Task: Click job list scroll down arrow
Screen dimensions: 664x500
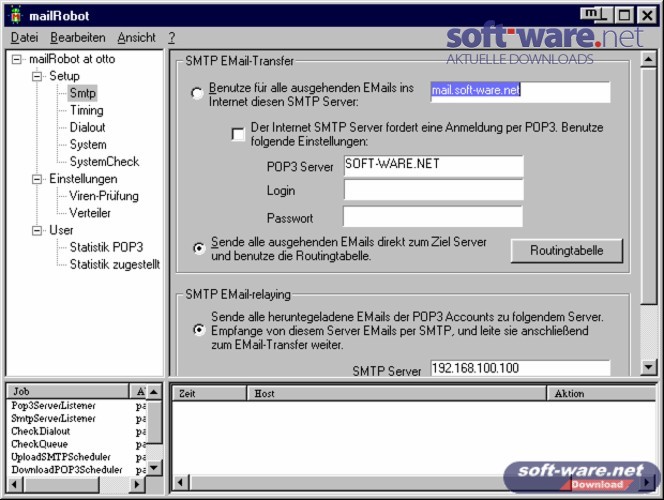Action: pos(154,468)
